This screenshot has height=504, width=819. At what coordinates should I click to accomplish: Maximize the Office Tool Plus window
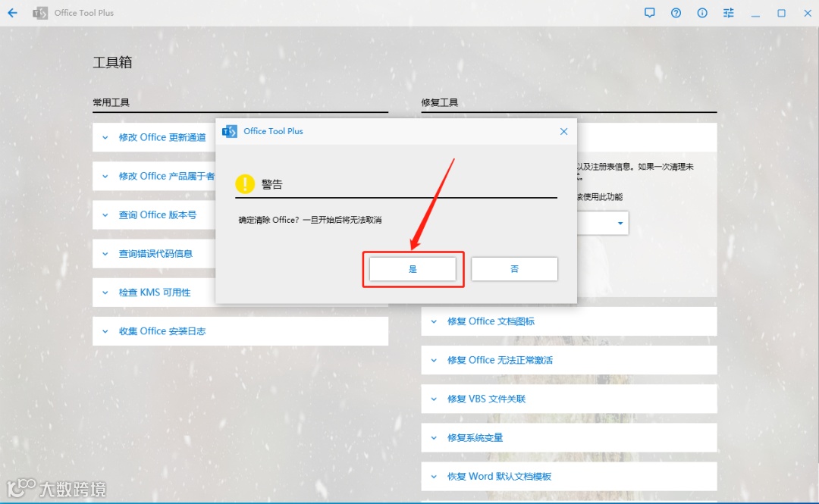click(781, 13)
